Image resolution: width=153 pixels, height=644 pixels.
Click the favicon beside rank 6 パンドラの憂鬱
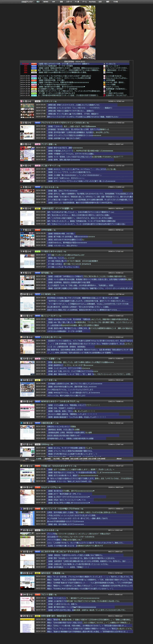pyautogui.click(x=21, y=208)
